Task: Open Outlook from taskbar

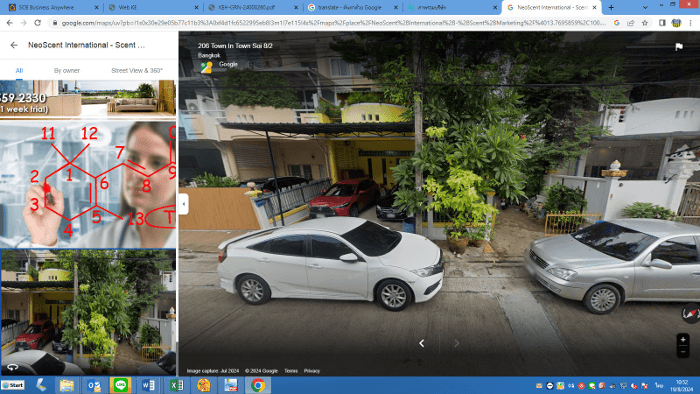Action: tap(94, 385)
